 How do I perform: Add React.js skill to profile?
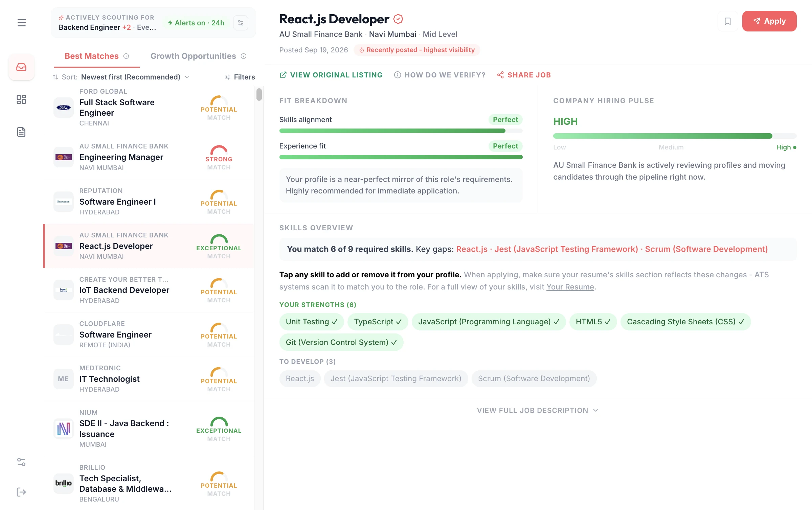pyautogui.click(x=300, y=379)
